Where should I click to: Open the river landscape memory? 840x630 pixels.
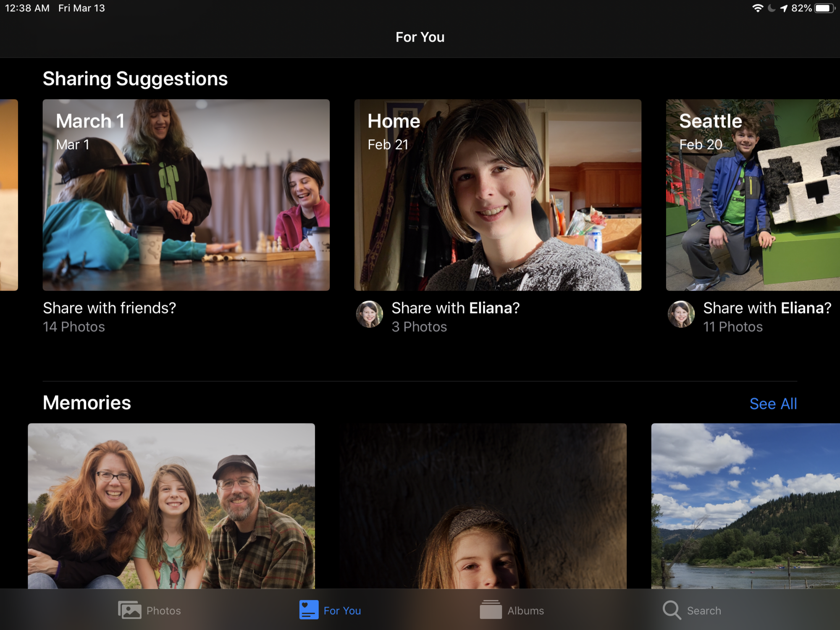pos(745,506)
